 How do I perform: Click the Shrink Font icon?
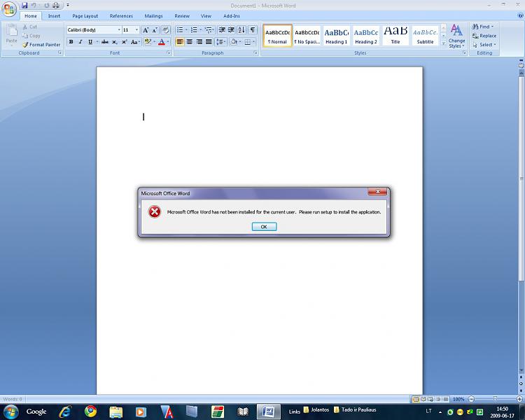tap(155, 30)
